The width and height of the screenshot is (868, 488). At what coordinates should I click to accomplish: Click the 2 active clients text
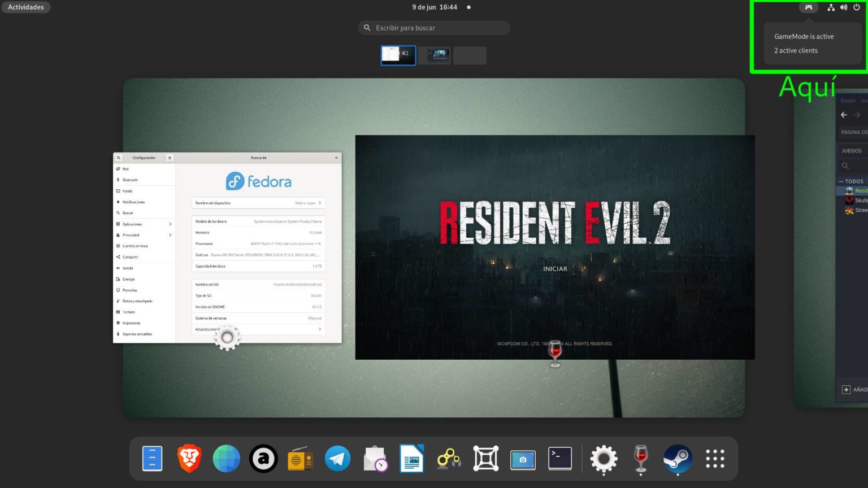click(796, 50)
